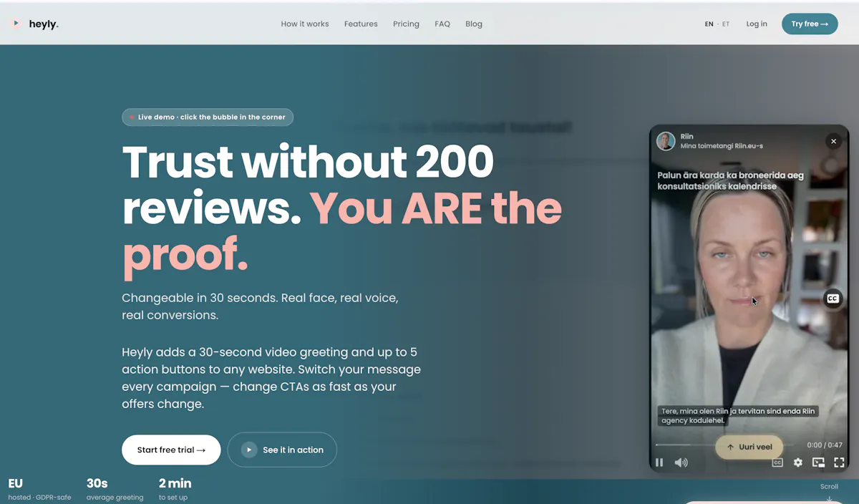Click the '2 min' setup stat
859x504 pixels.
click(175, 488)
